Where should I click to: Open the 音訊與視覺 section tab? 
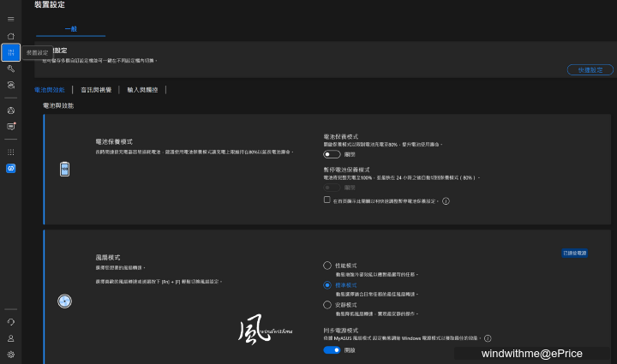click(96, 90)
